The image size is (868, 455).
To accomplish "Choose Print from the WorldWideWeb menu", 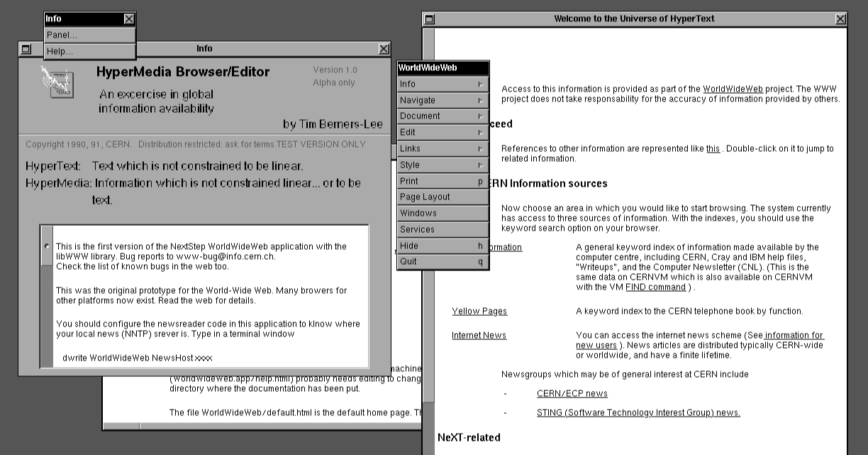I will pos(443,181).
